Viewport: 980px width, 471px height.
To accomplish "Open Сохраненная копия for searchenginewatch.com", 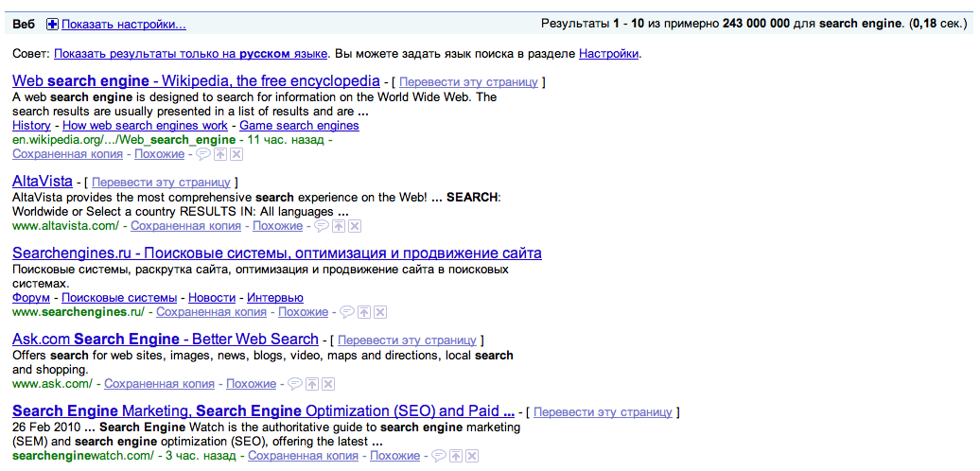I will 303,455.
